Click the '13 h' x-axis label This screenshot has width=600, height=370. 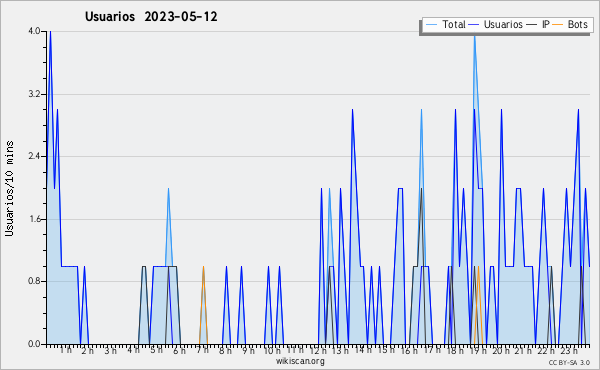pyautogui.click(x=340, y=351)
